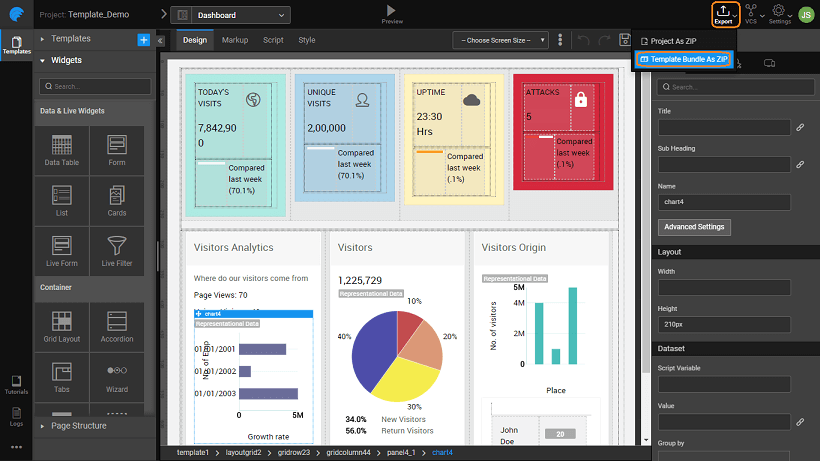Click the Advanced Settings button
Screen dimensions: 820x461
694,227
